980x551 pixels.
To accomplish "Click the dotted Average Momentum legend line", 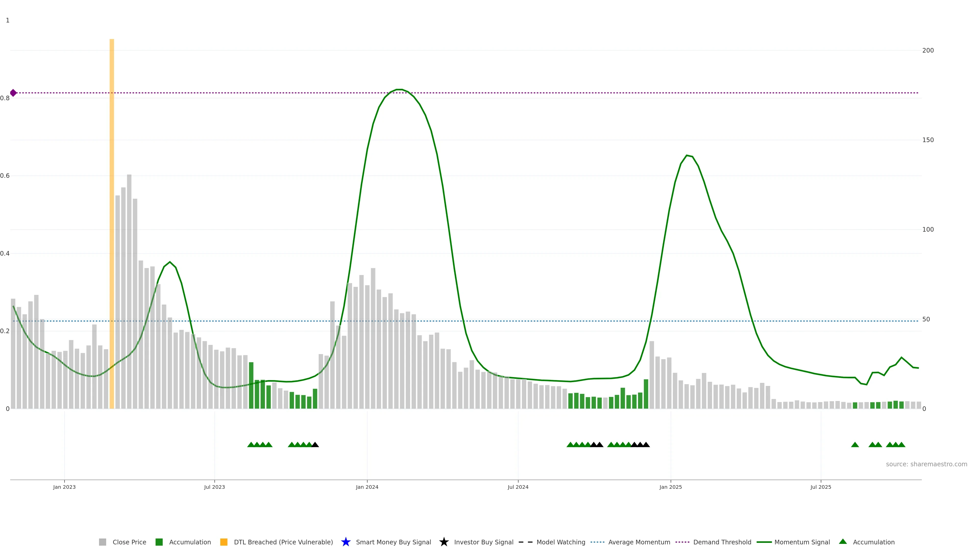I will 597,542.
